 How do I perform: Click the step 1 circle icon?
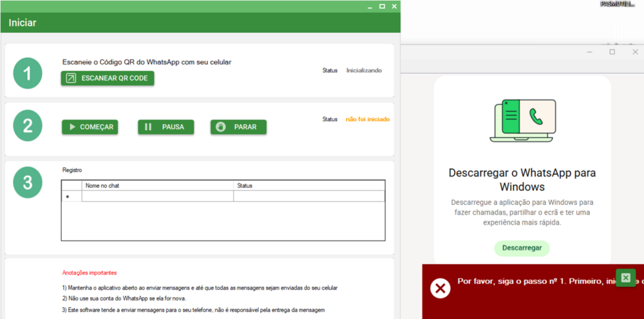click(28, 73)
